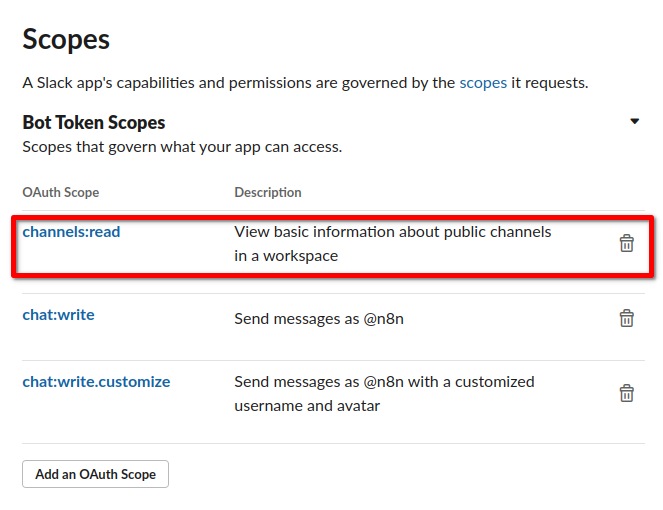Click the OAuth Scope column header
The height and width of the screenshot is (510, 663).
point(61,192)
